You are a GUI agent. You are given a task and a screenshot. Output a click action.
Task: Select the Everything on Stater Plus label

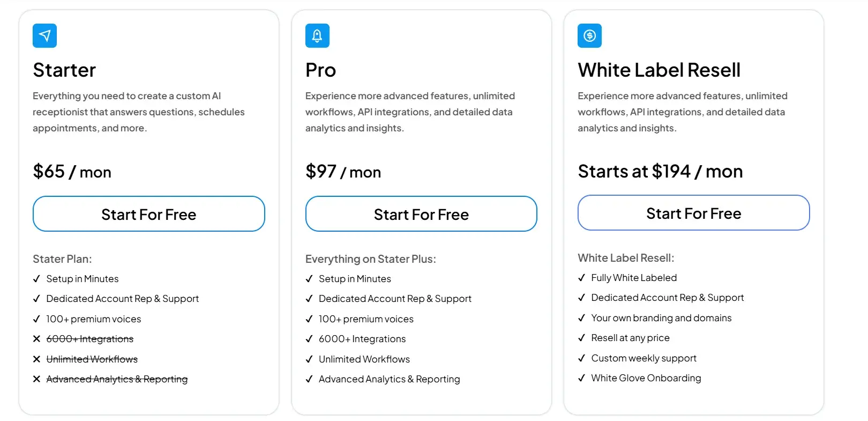click(x=371, y=258)
